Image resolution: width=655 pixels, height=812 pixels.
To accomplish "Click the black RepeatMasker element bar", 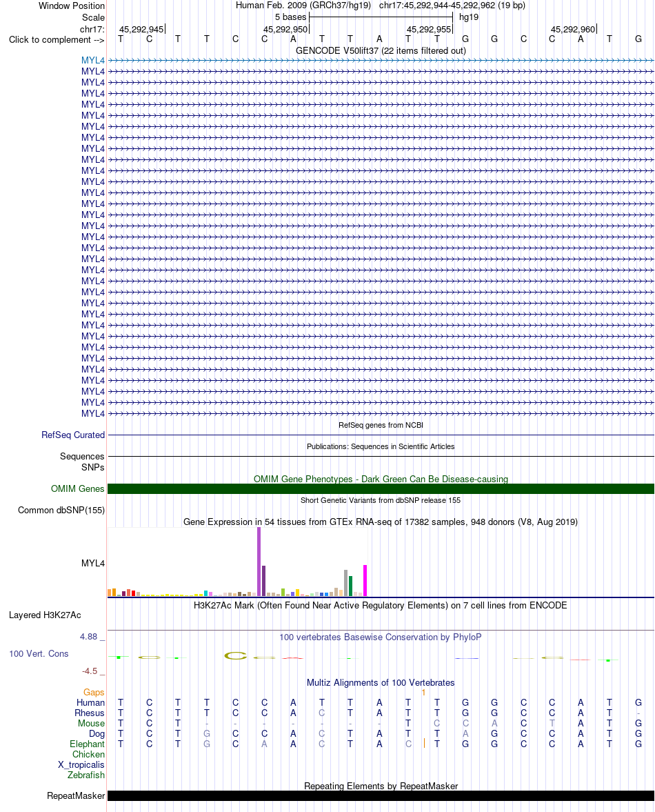I will (x=381, y=796).
